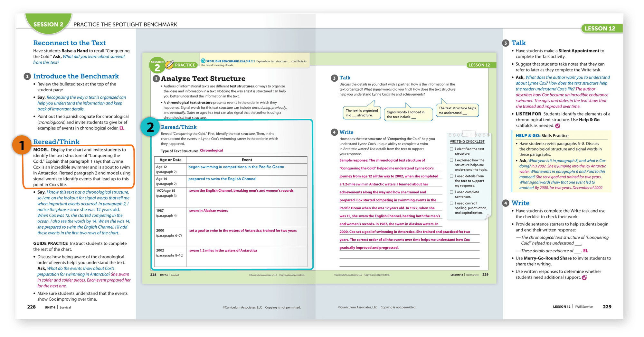Click 'GUIDE PRACTICE' label in teacher notes
The height and width of the screenshot is (337, 644).
tap(51, 243)
